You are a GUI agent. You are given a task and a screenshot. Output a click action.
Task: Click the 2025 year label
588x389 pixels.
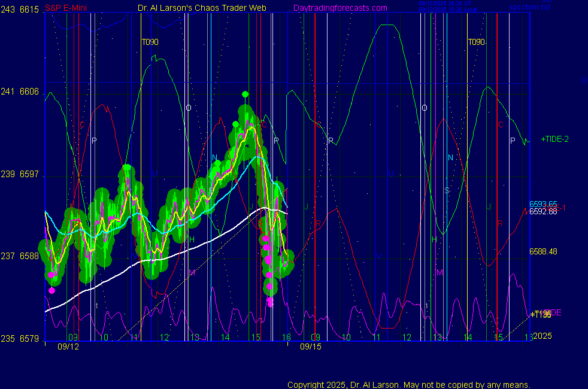tap(542, 336)
